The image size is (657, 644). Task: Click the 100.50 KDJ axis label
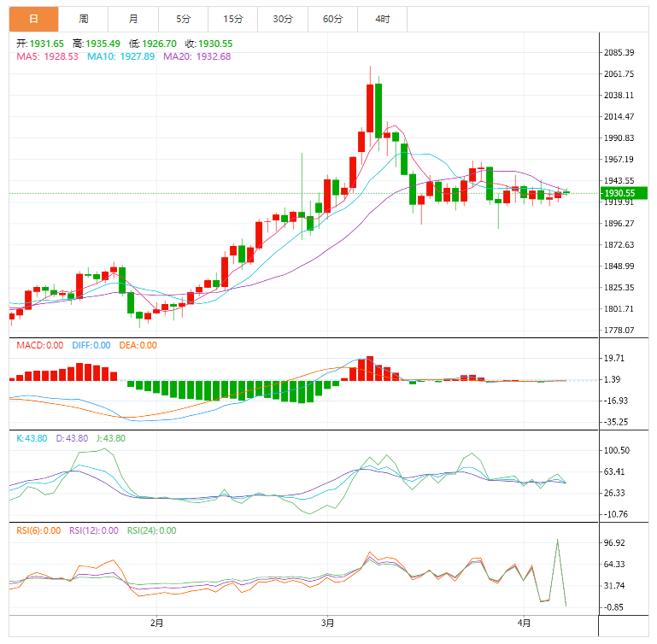tap(616, 450)
